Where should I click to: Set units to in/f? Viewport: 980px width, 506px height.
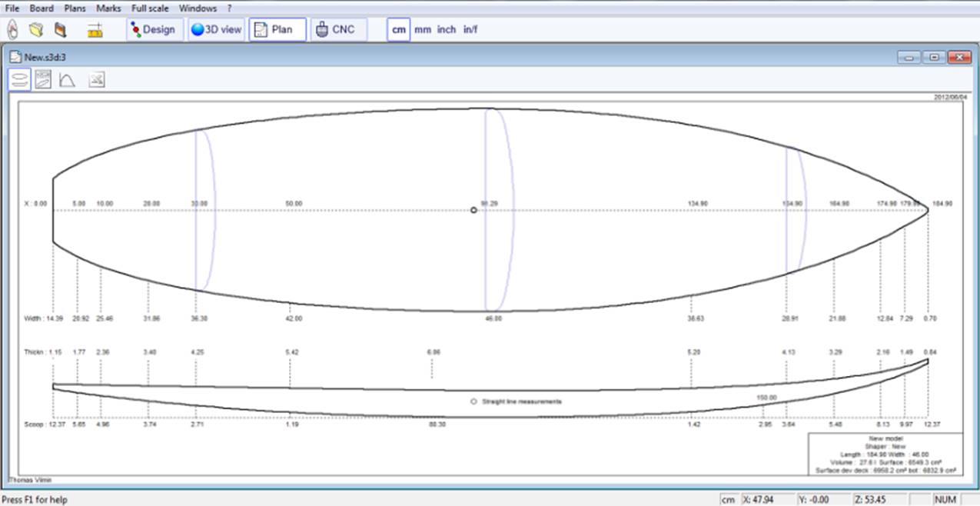(x=470, y=30)
